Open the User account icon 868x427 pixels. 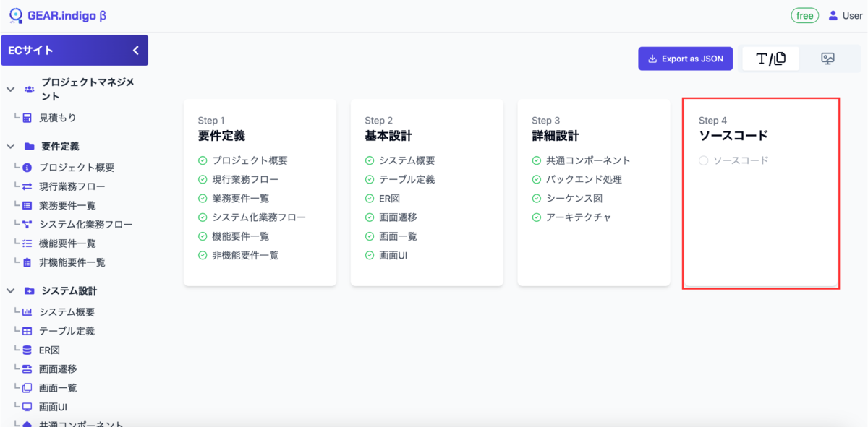(x=833, y=15)
